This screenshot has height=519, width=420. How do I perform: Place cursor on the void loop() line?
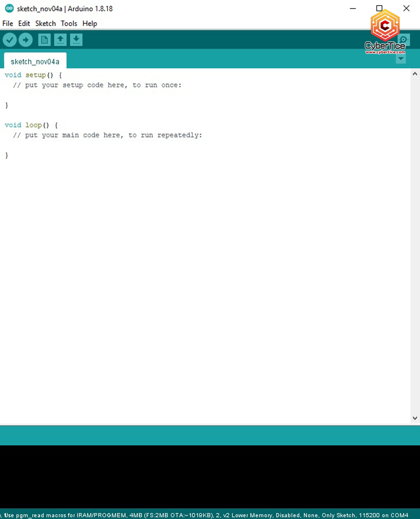pos(31,125)
